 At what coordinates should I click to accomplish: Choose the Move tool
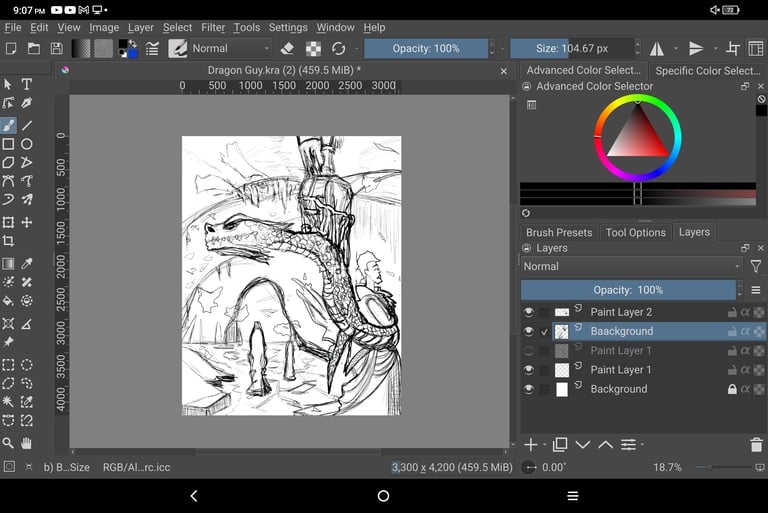27,222
